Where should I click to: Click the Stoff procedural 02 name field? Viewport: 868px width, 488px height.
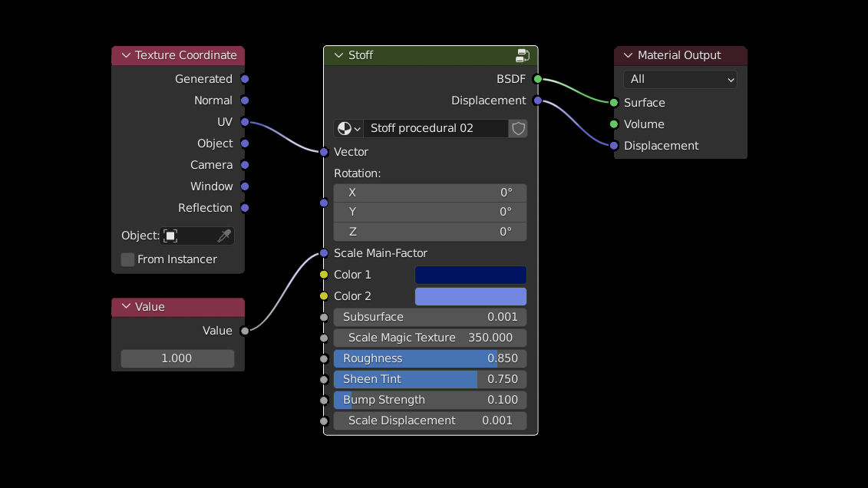click(x=434, y=128)
